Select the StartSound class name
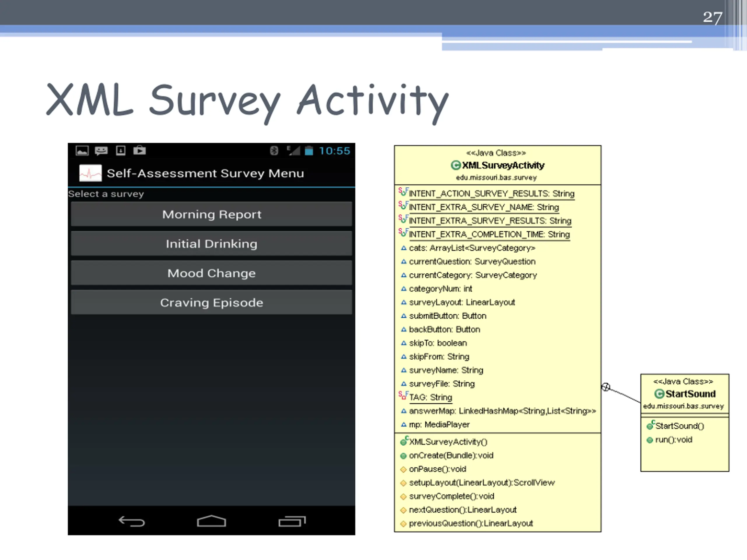Image resolution: width=747 pixels, height=560 pixels. (x=691, y=393)
